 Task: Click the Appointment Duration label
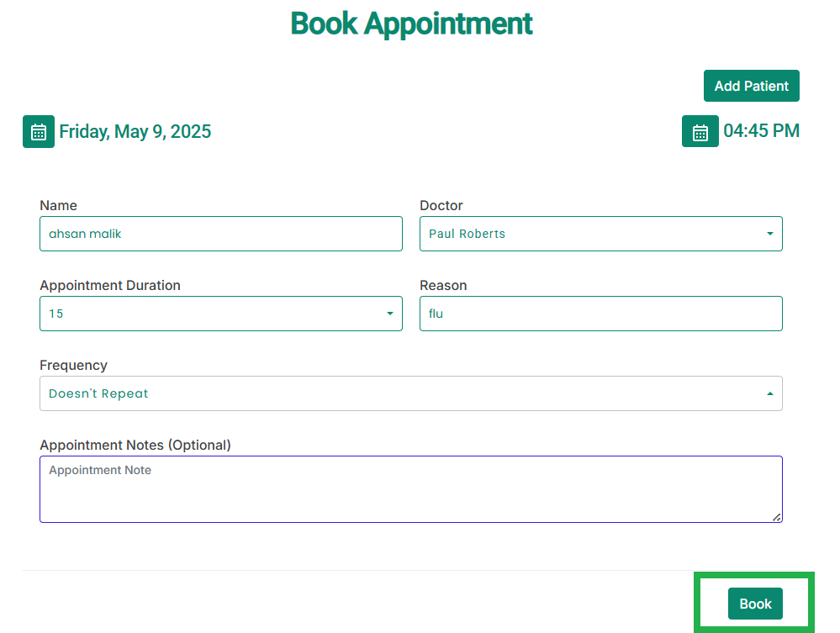(x=110, y=286)
